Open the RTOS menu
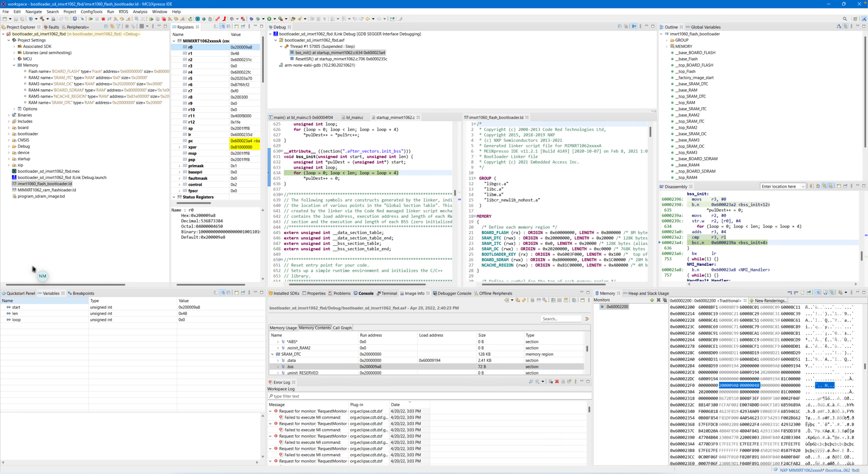 [123, 12]
